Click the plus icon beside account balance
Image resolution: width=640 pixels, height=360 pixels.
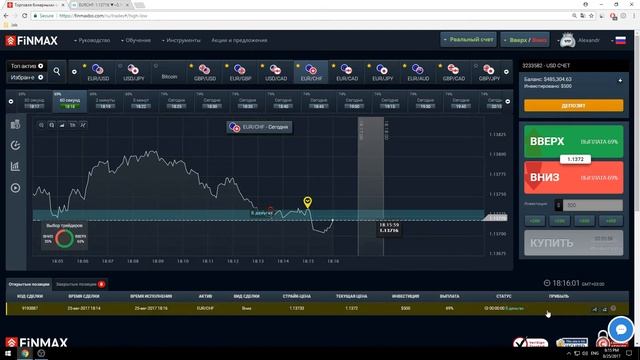(x=620, y=80)
